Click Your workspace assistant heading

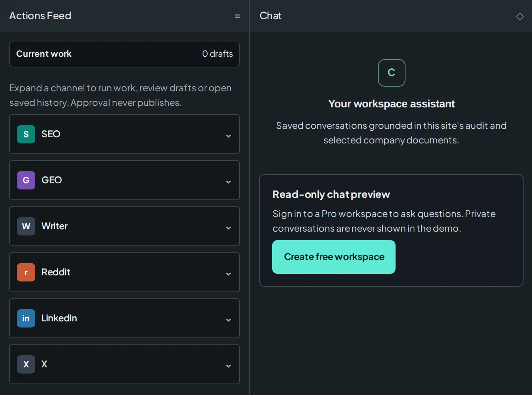click(391, 104)
